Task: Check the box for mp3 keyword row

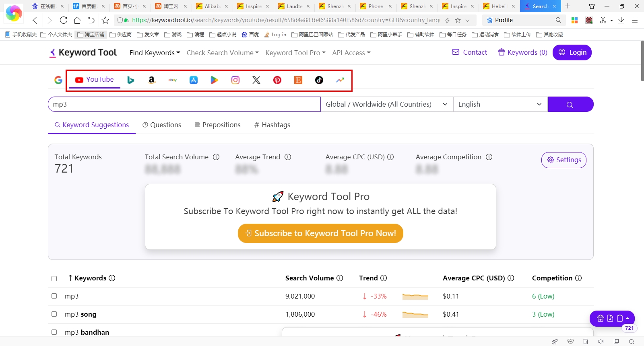Action: (x=54, y=296)
